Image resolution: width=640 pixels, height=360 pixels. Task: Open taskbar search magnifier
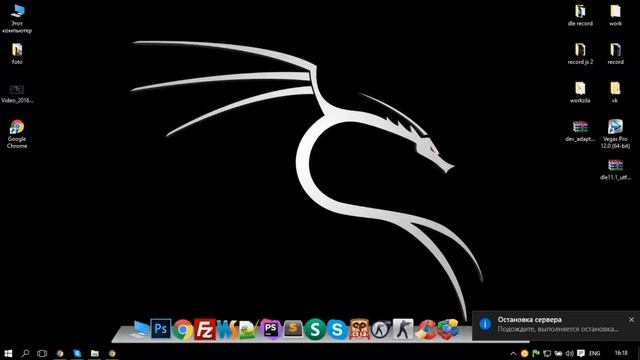(25, 353)
